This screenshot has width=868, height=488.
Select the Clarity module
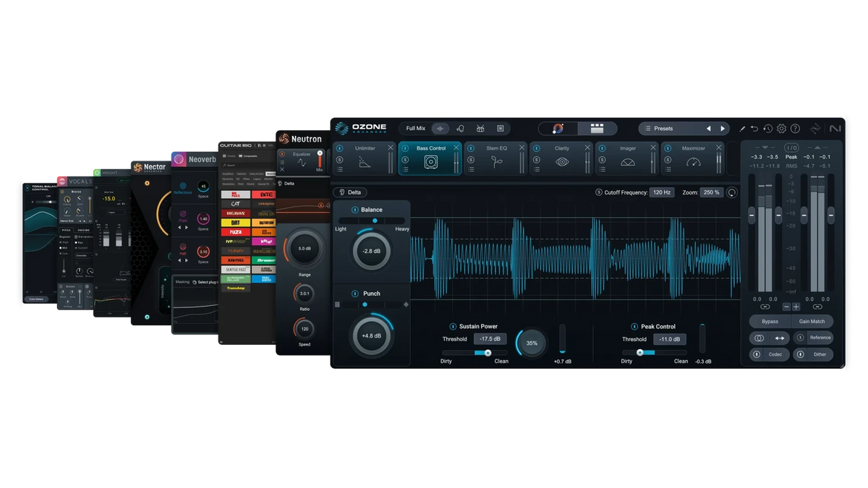click(x=562, y=158)
